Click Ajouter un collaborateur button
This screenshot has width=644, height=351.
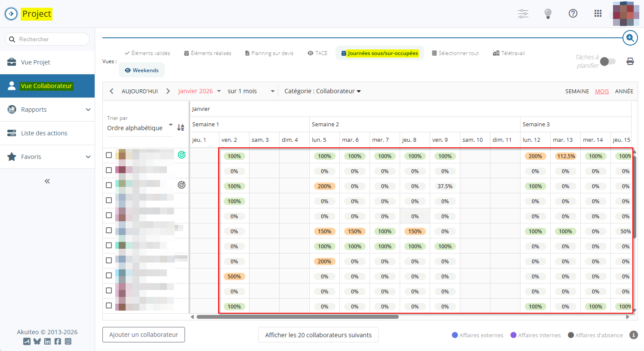coord(144,335)
